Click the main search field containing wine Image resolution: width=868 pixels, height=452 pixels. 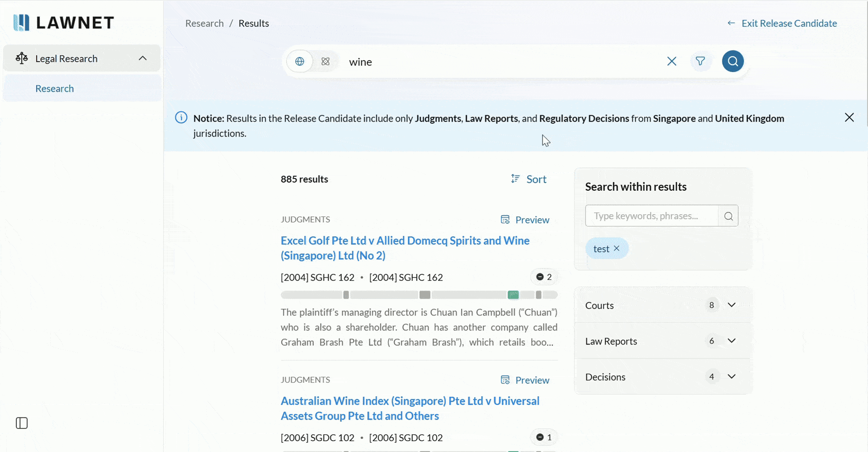(x=502, y=62)
